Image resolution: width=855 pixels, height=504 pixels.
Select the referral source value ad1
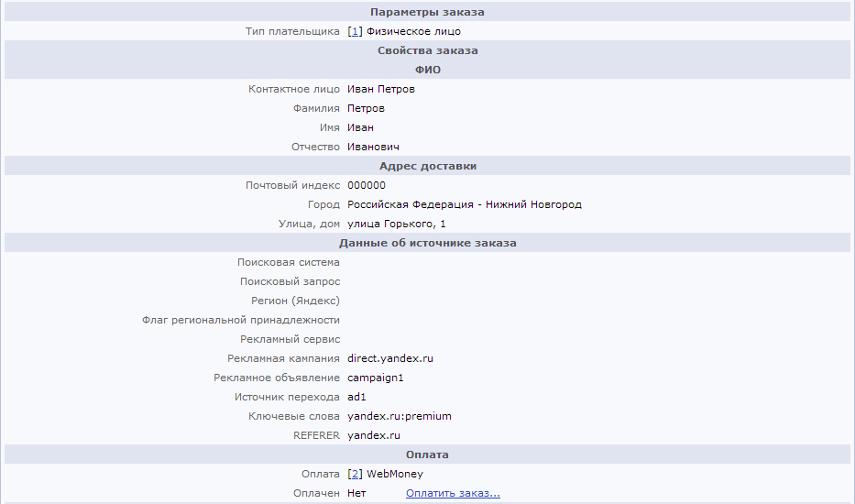[356, 397]
